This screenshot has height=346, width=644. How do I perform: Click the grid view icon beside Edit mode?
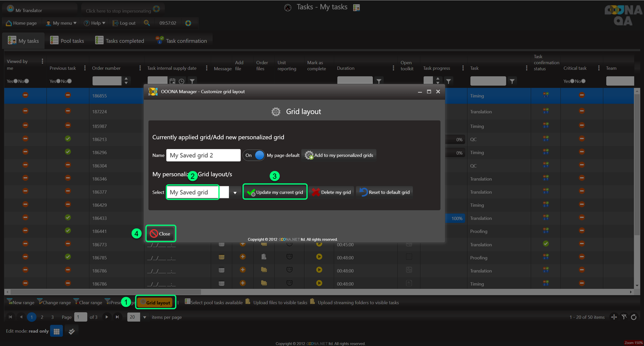(x=56, y=331)
